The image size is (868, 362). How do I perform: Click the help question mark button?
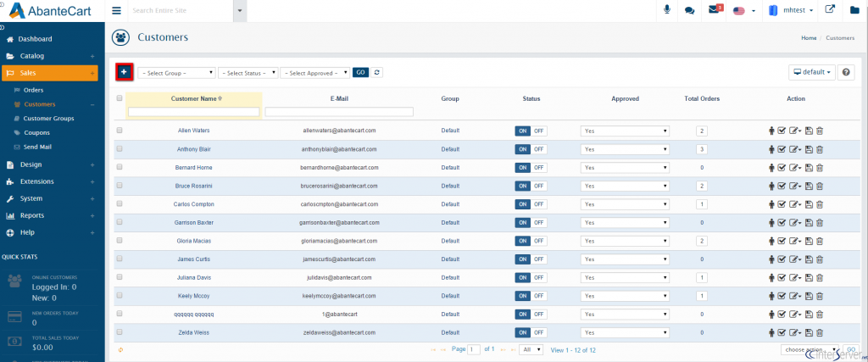coord(846,73)
